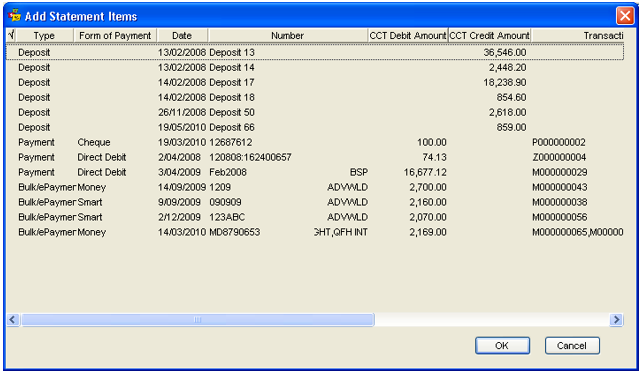
Task: Click credit amount 859.00
Action: (x=511, y=127)
